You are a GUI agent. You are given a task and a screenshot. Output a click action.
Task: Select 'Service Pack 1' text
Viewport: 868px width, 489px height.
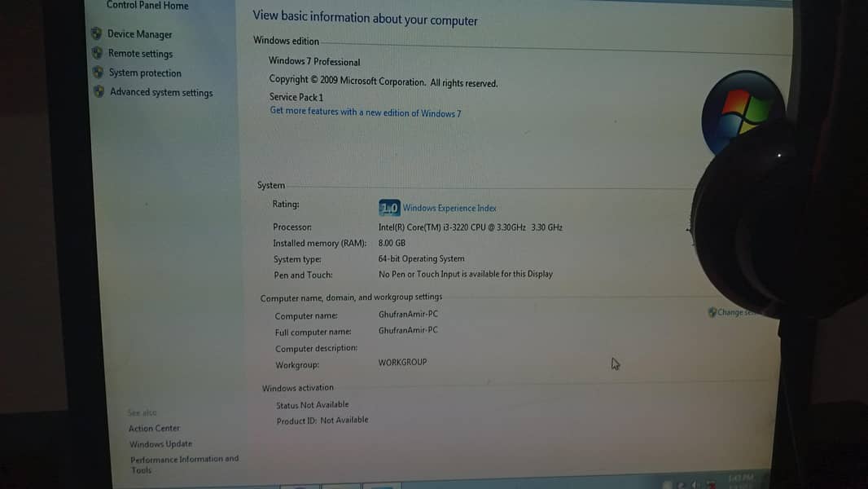[296, 97]
